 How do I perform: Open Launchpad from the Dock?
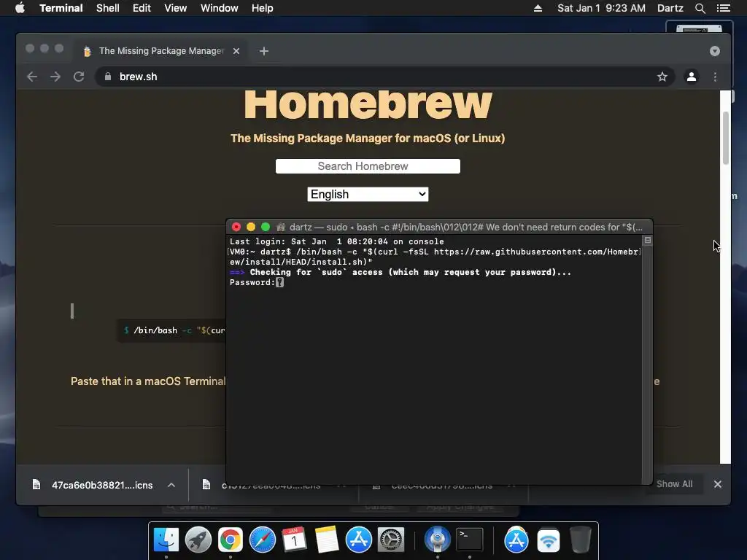coord(198,540)
